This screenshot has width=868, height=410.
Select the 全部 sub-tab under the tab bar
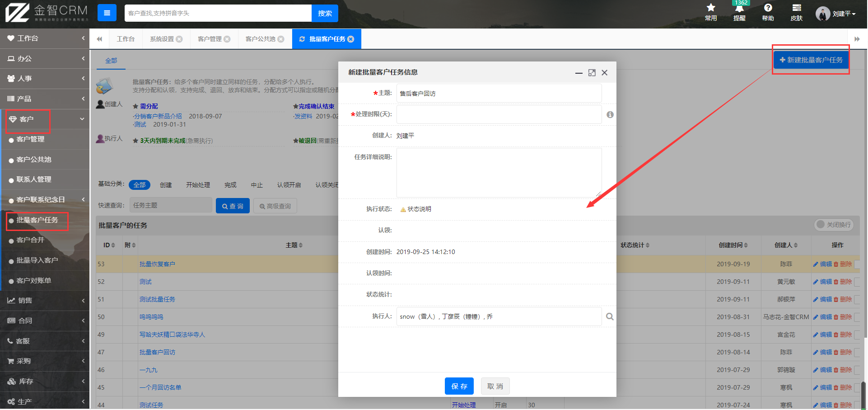point(111,61)
